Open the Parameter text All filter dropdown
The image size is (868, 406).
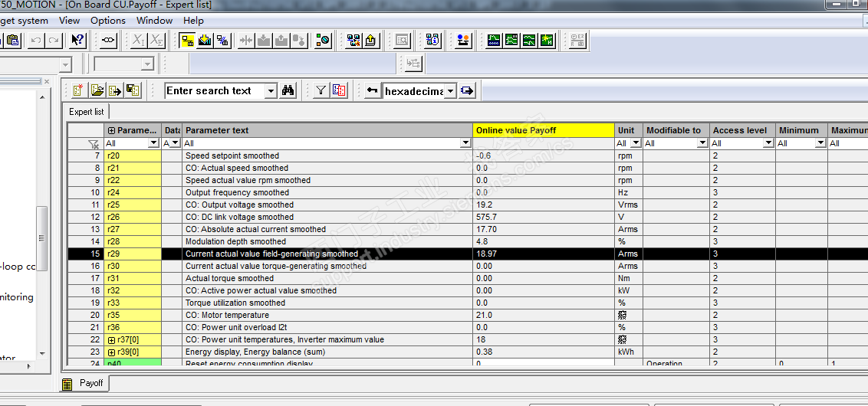pyautogui.click(x=465, y=143)
